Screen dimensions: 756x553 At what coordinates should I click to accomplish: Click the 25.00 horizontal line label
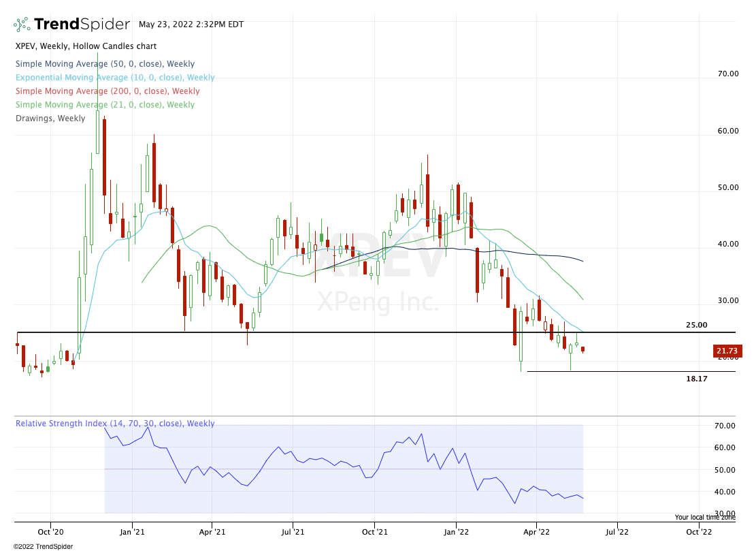(697, 326)
